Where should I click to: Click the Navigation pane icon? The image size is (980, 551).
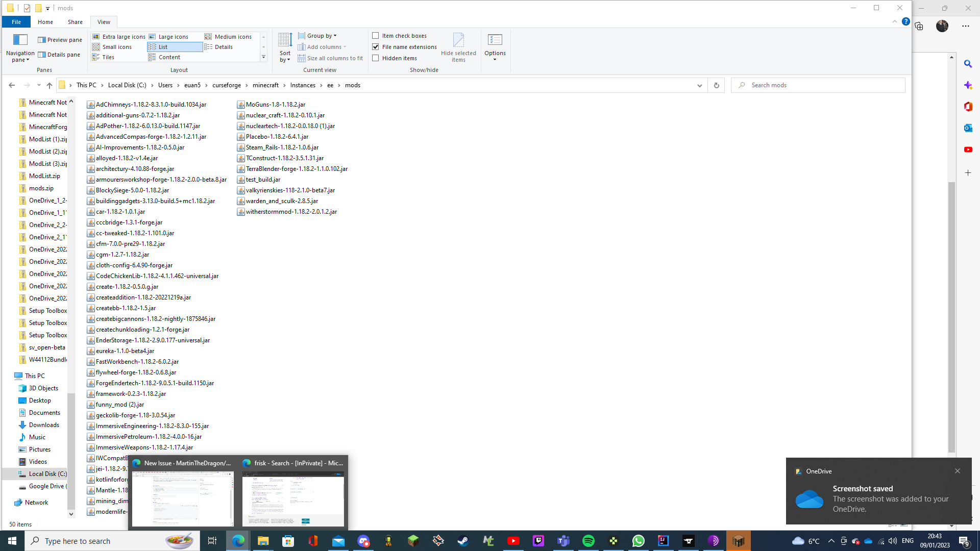(x=20, y=40)
